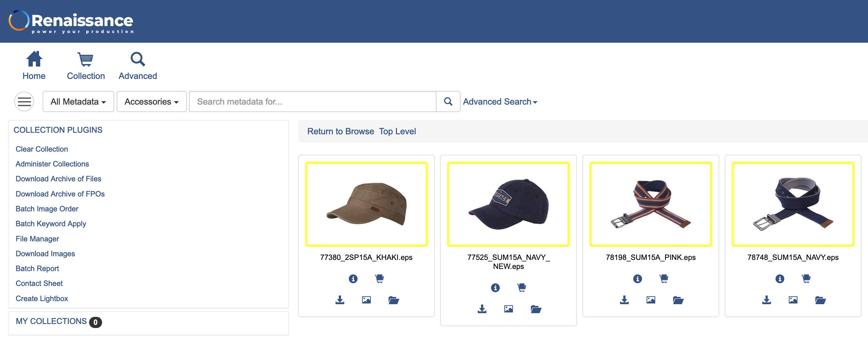This screenshot has width=868, height=354.
Task: Show info for 77380_2SP15A_KHAKI.eps
Action: click(353, 278)
